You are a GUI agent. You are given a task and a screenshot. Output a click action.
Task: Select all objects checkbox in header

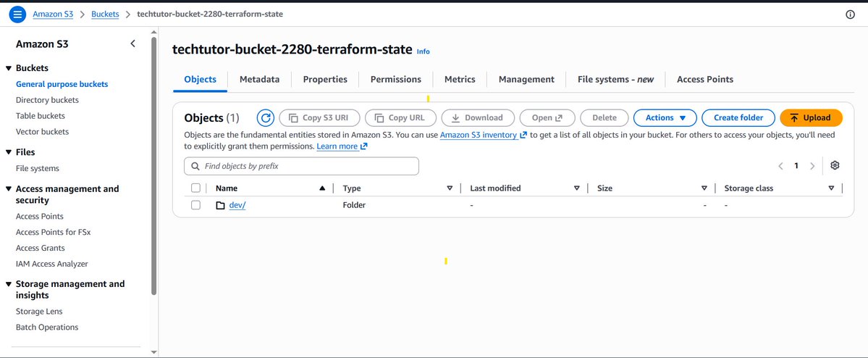195,188
